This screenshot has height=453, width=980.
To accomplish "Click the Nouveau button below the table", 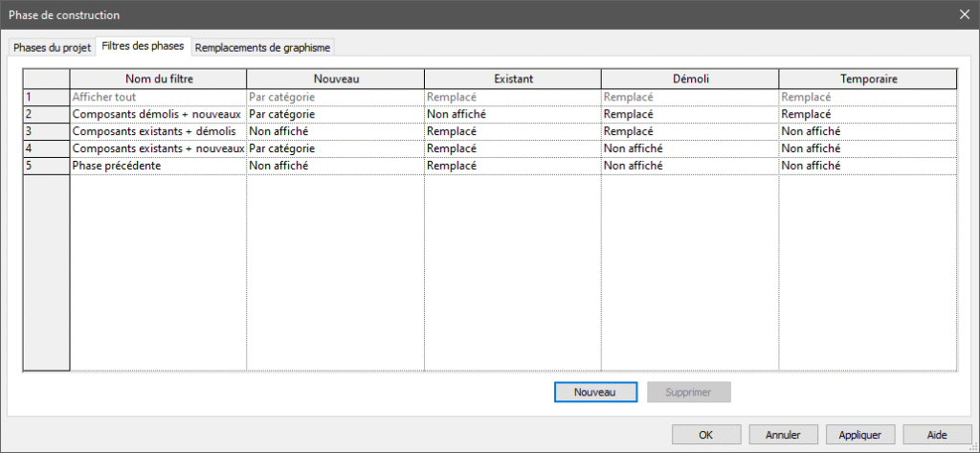I will pyautogui.click(x=593, y=392).
